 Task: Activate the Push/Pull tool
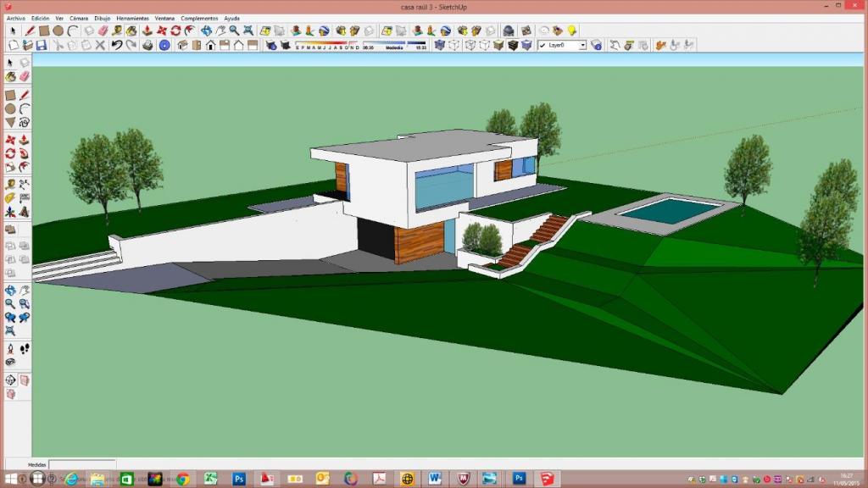click(x=147, y=30)
